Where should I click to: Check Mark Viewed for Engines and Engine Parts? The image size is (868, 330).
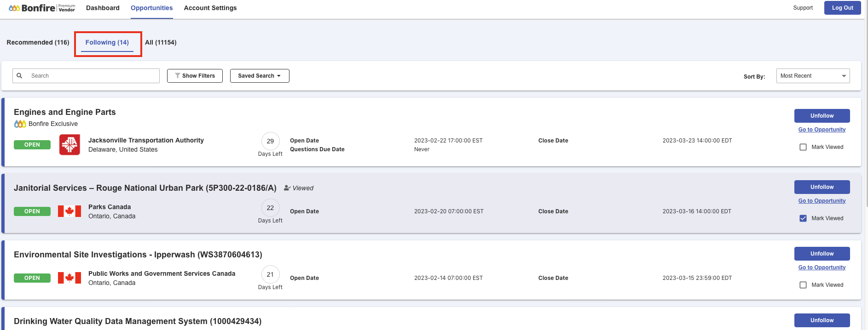tap(803, 147)
